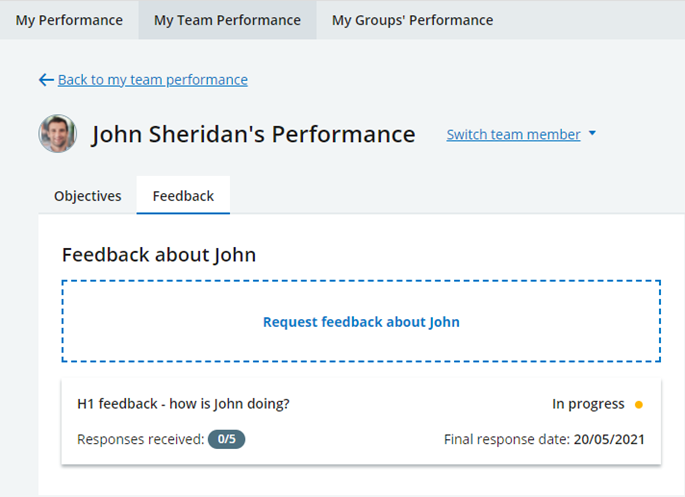Click the back arrow icon
Image resolution: width=685 pixels, height=497 pixels.
[46, 80]
